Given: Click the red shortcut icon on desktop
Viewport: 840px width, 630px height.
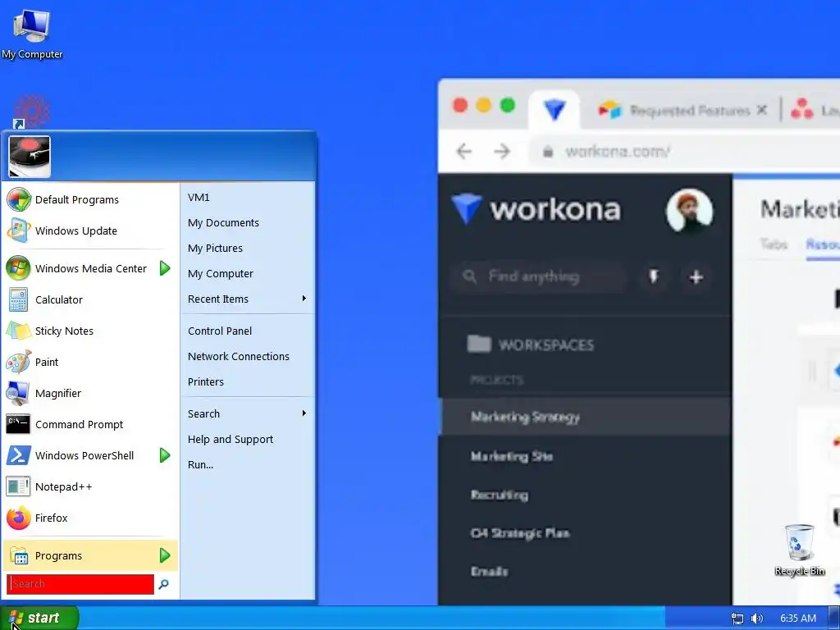Looking at the screenshot, I should click(31, 112).
